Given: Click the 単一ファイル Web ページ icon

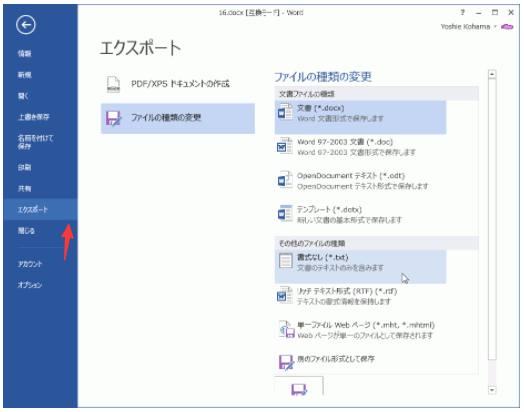Looking at the screenshot, I should coord(286,329).
